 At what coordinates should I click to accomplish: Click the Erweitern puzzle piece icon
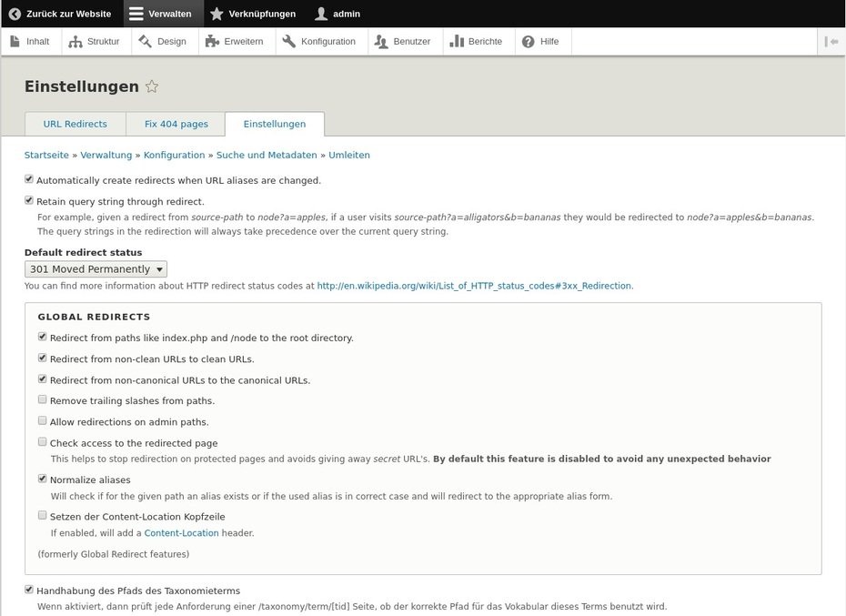pyautogui.click(x=212, y=41)
